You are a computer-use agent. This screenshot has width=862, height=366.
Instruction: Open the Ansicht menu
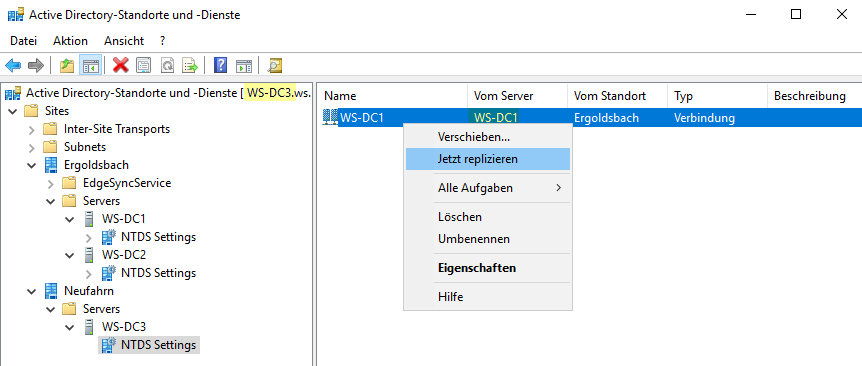coord(124,41)
